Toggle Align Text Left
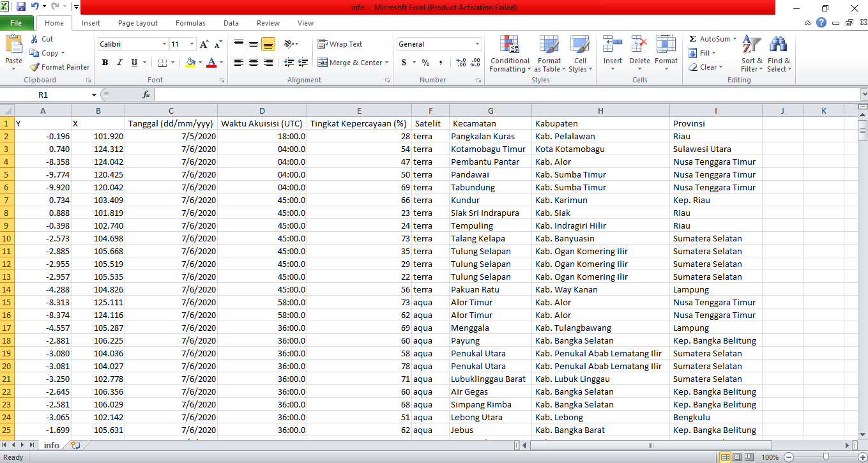Image resolution: width=868 pixels, height=463 pixels. pos(239,63)
